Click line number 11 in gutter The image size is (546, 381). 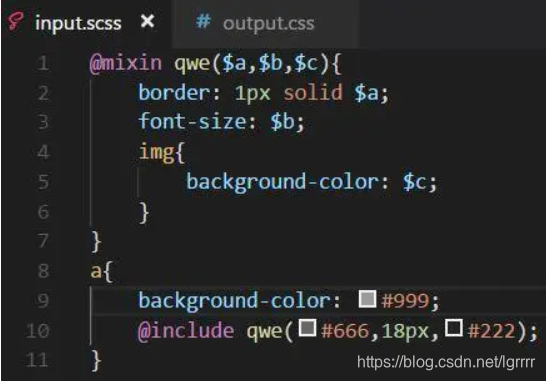click(x=38, y=360)
